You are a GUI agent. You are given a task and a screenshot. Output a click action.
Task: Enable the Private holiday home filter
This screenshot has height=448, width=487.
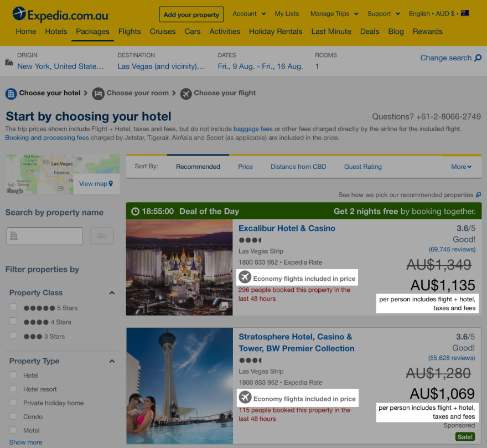pyautogui.click(x=13, y=402)
